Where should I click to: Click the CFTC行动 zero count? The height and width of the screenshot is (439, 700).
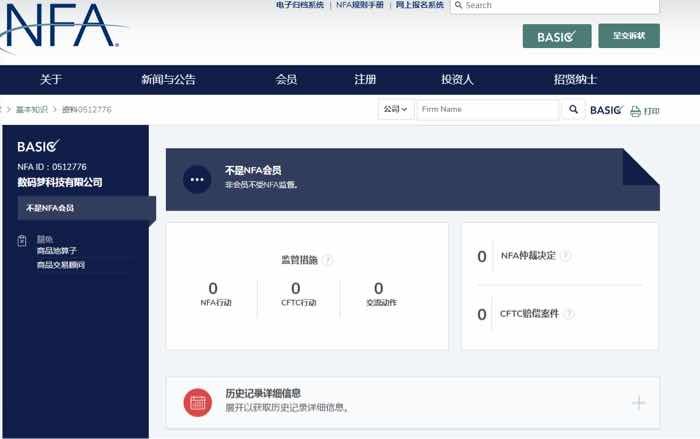[296, 288]
